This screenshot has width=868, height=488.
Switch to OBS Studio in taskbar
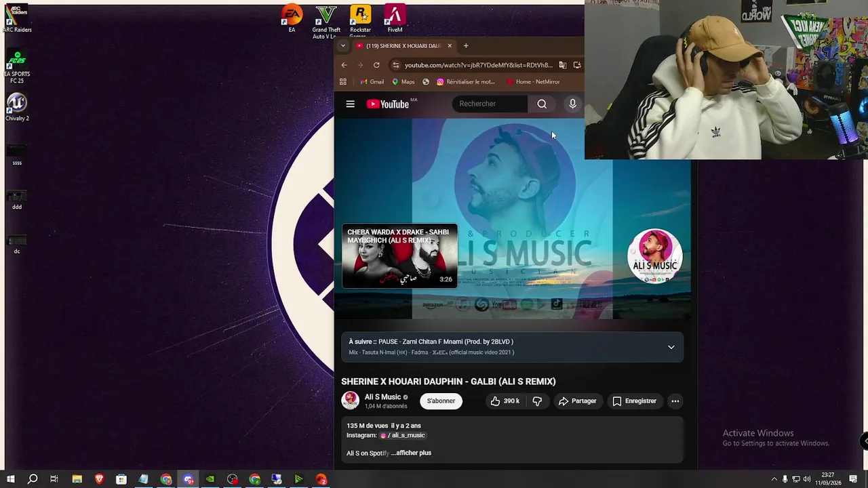click(x=233, y=479)
